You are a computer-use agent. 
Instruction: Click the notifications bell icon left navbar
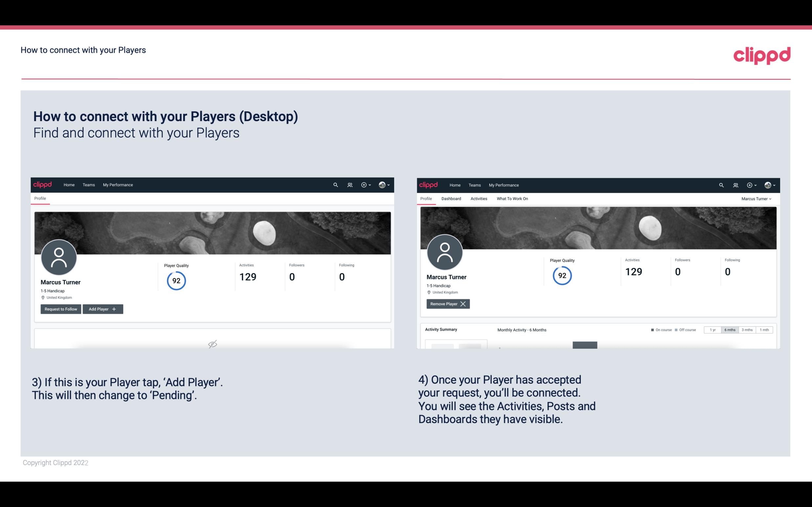pos(349,184)
